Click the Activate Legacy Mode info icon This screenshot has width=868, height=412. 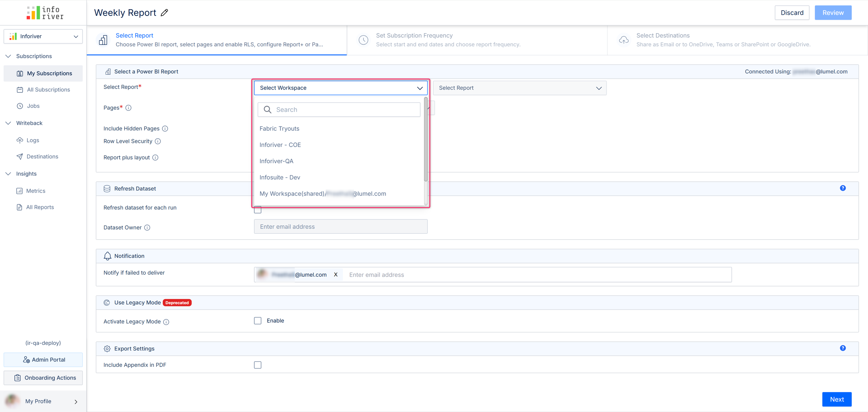point(166,322)
